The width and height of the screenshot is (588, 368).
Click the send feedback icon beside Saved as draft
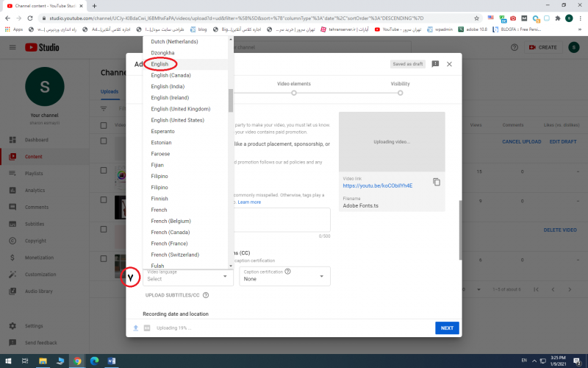tap(435, 65)
